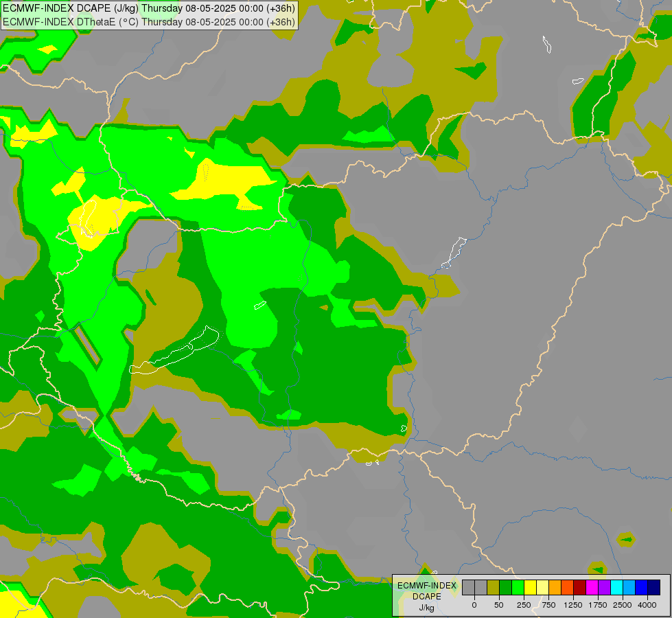Image resolution: width=672 pixels, height=618 pixels.
Task: Pick the pure blue legend swatch
Action: 642,587
